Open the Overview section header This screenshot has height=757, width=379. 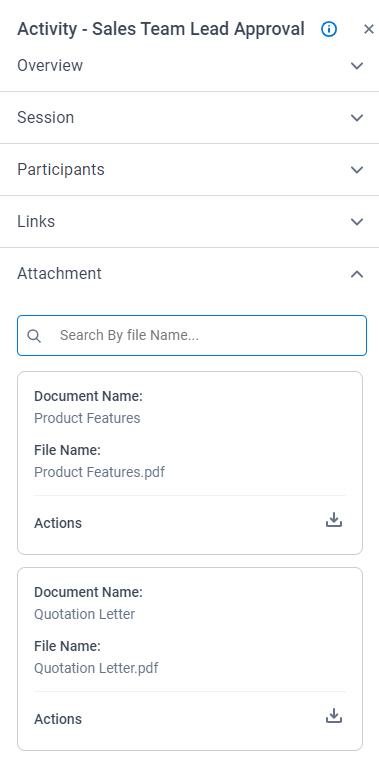point(189,66)
